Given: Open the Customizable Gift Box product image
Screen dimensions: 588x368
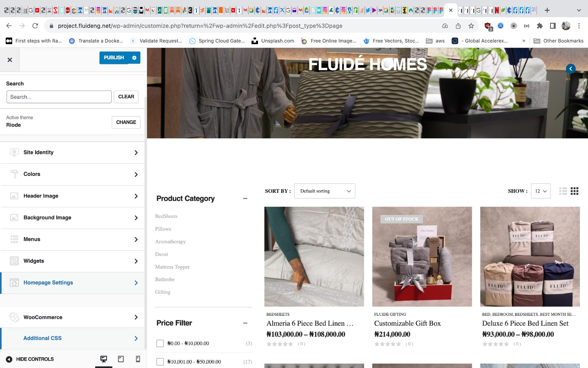Looking at the screenshot, I should [x=422, y=256].
